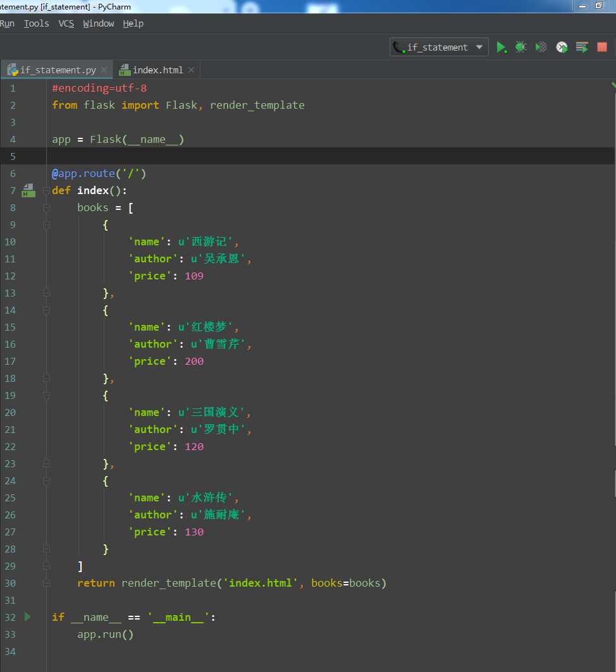Close the index.html tab

click(191, 70)
